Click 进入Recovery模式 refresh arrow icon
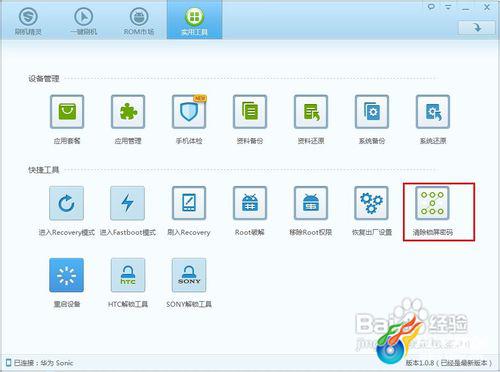 [67, 203]
